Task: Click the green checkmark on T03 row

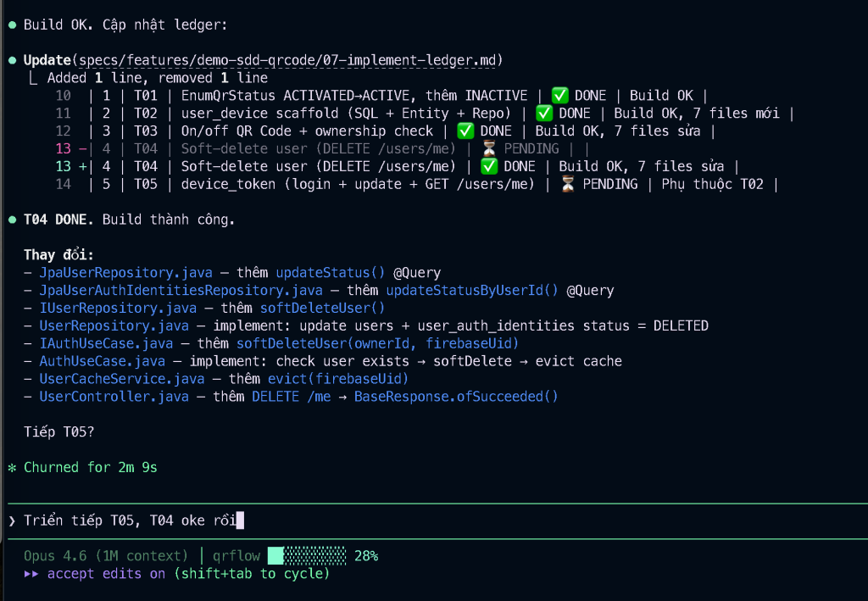Action: [x=465, y=131]
